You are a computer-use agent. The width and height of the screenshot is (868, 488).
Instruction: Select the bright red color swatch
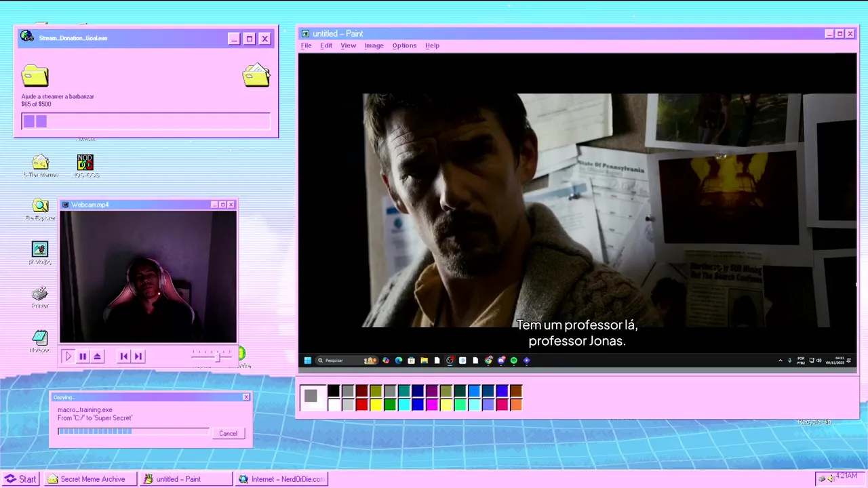pyautogui.click(x=362, y=405)
